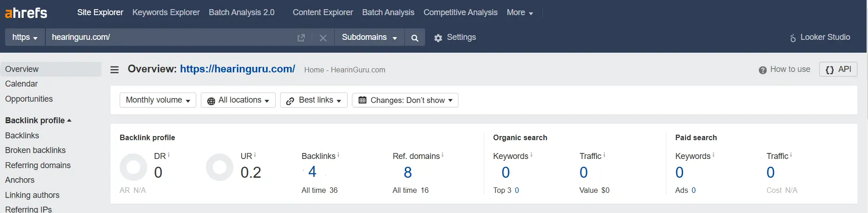Click the Paid Traffic value 0

click(x=770, y=172)
